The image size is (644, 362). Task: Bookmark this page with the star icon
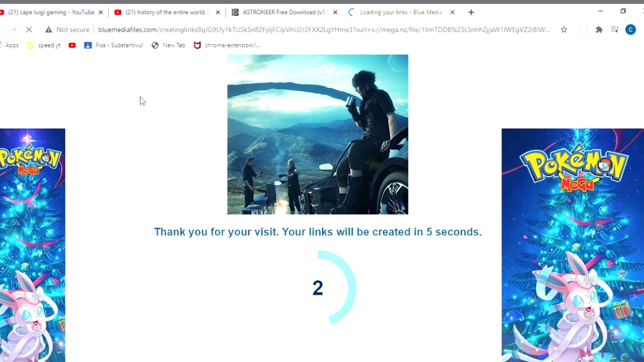tap(564, 30)
